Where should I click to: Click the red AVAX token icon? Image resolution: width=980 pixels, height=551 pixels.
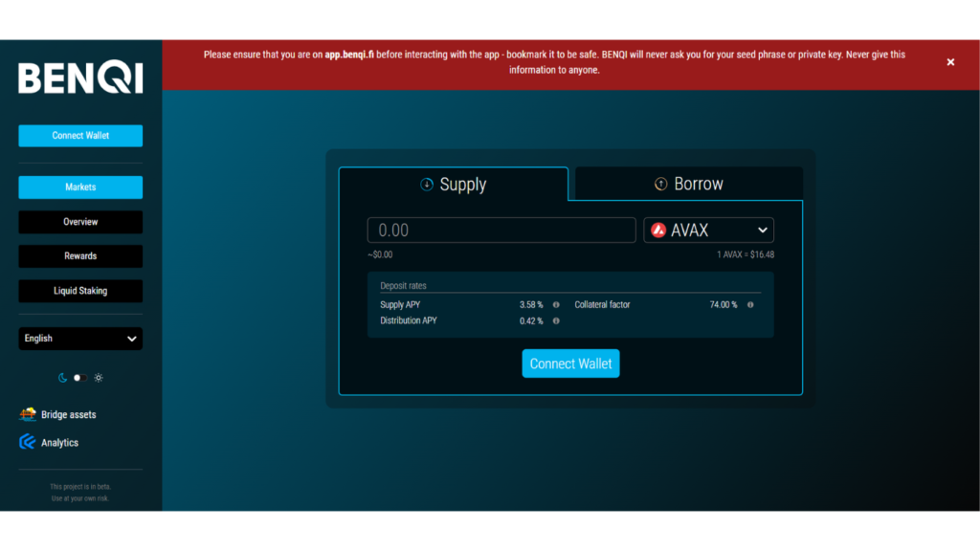pyautogui.click(x=658, y=231)
